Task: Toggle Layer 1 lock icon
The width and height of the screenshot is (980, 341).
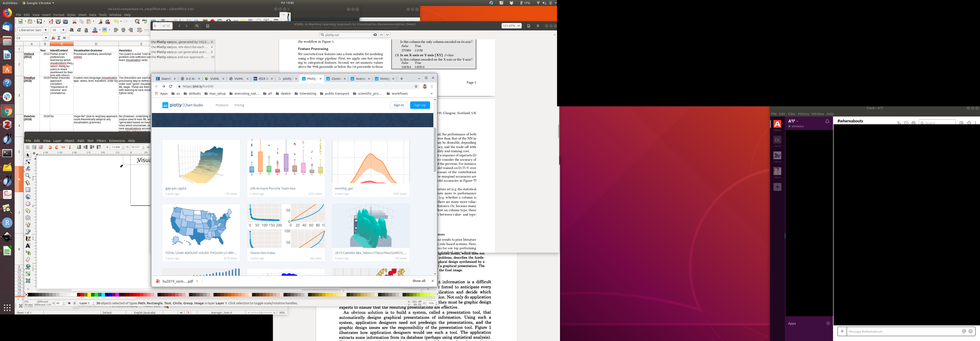Action: pos(74,303)
